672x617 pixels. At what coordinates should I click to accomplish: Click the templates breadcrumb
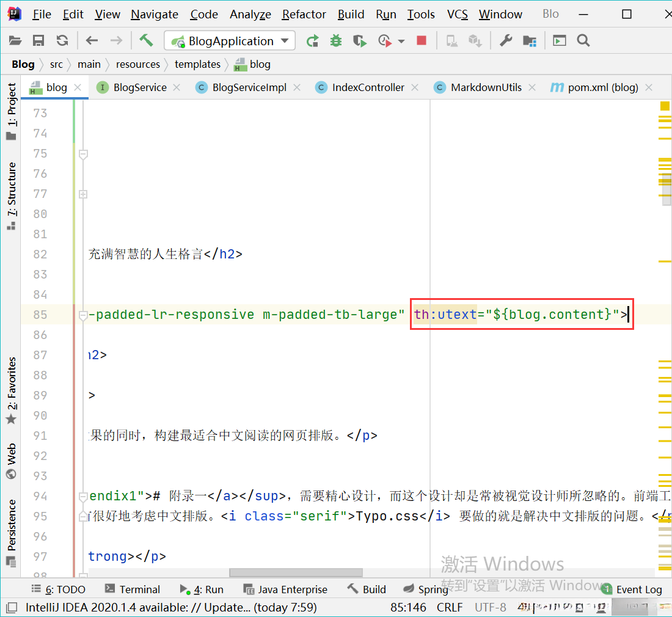tap(197, 64)
